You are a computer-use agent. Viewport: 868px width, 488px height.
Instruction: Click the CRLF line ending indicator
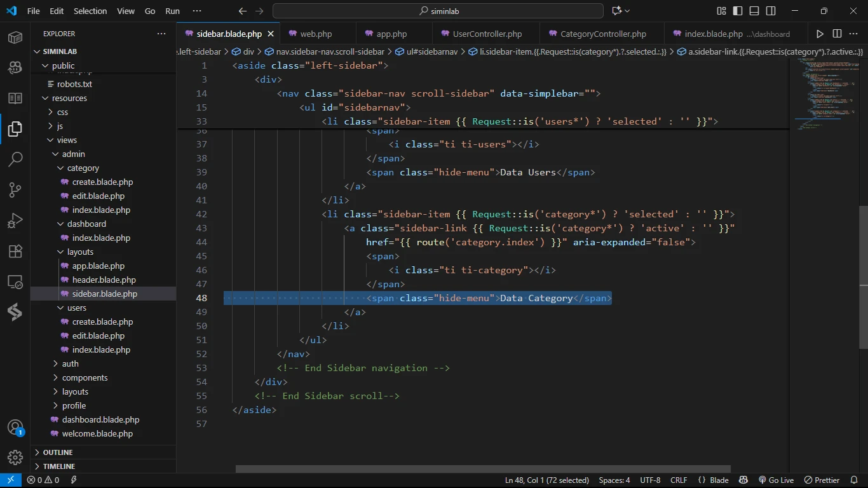point(679,480)
